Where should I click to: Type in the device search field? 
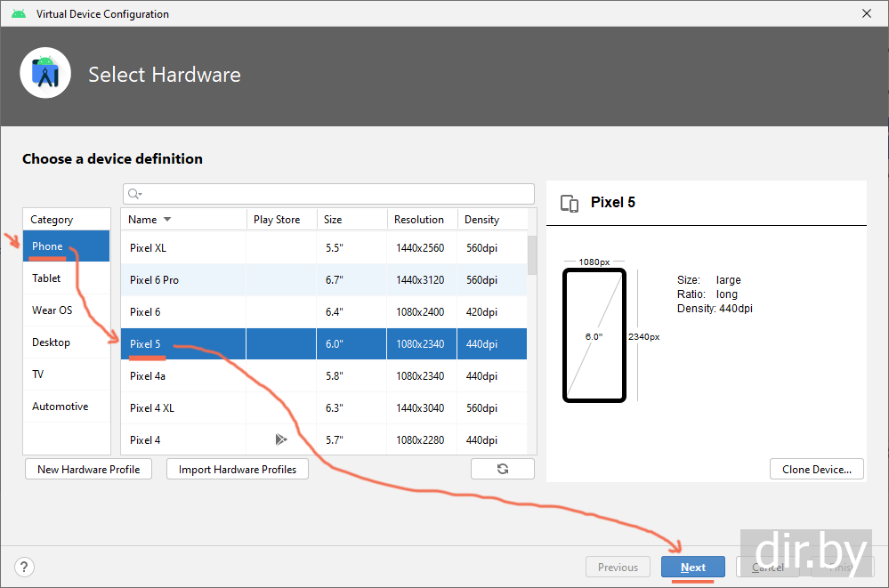pos(334,194)
